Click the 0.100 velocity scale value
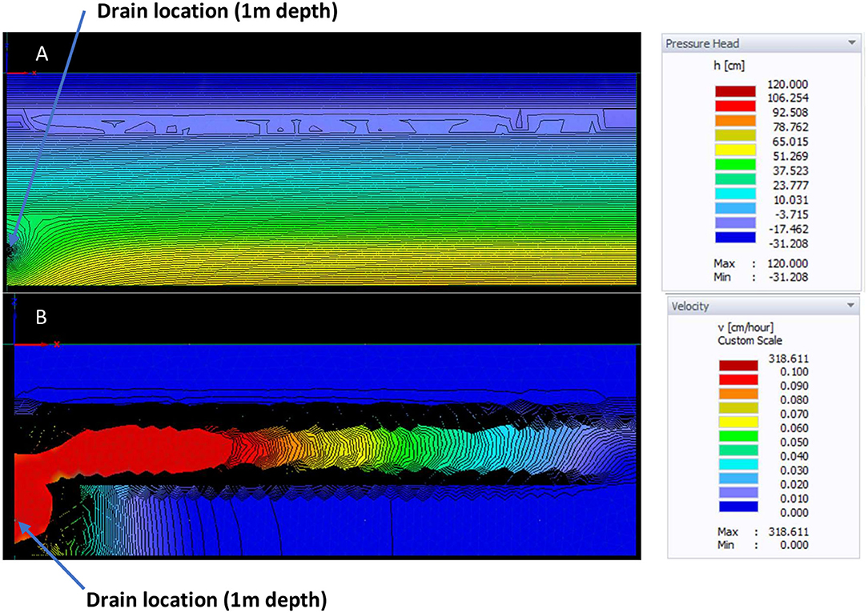The width and height of the screenshot is (868, 613). (x=794, y=372)
